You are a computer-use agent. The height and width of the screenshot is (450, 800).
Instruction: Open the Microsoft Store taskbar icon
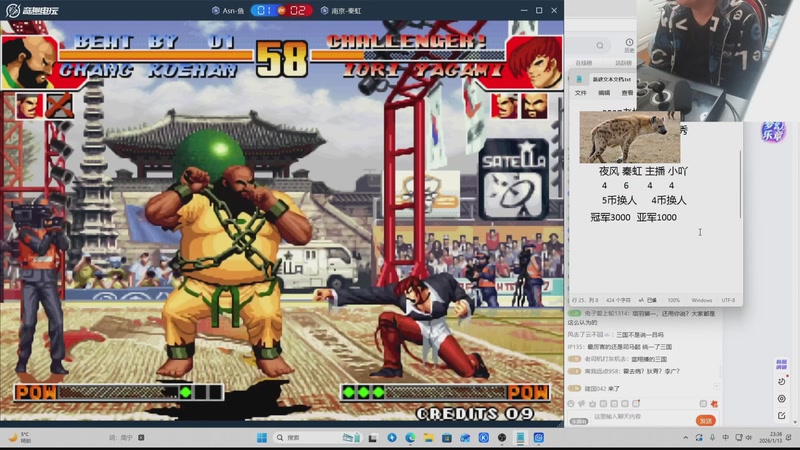(x=447, y=437)
